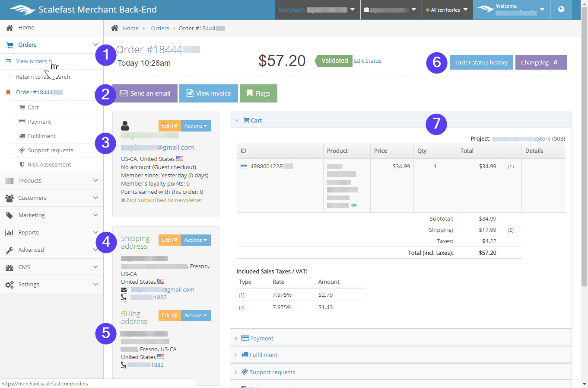Expand the Fulfillment section

[263, 355]
